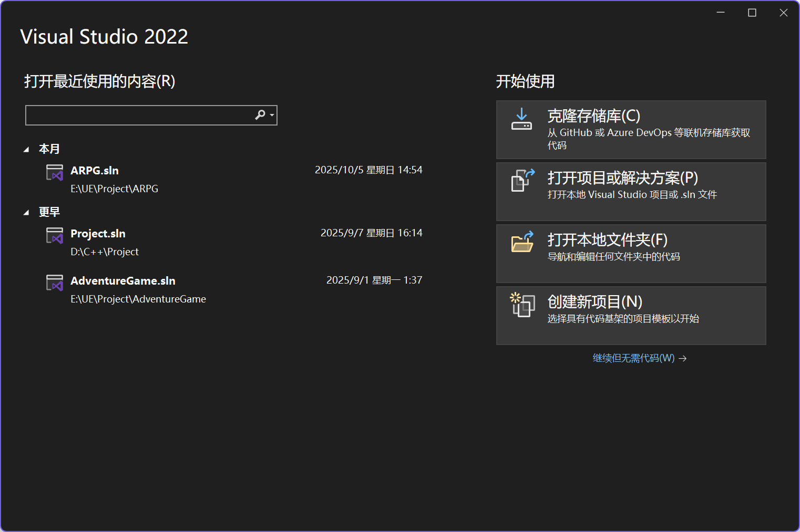This screenshot has height=532, width=800.
Task: Click the Project.sln solution file icon
Action: (x=54, y=235)
